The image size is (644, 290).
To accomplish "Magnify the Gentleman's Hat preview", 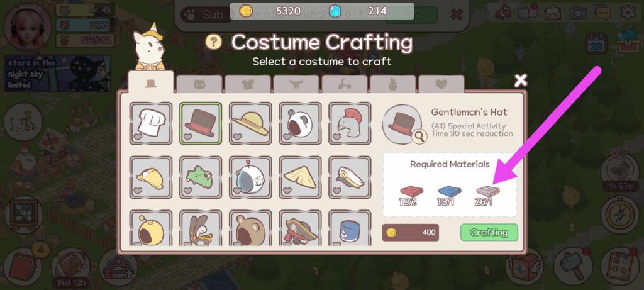I will pos(419,137).
